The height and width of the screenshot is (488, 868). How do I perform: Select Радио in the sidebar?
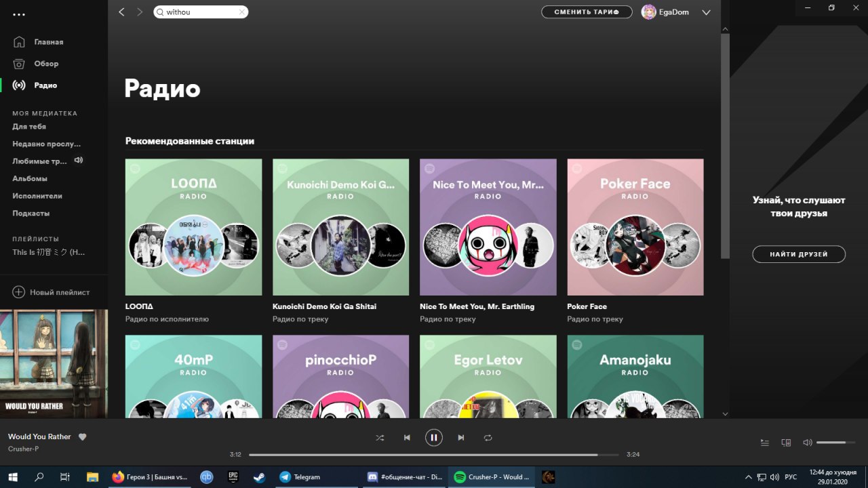(45, 85)
